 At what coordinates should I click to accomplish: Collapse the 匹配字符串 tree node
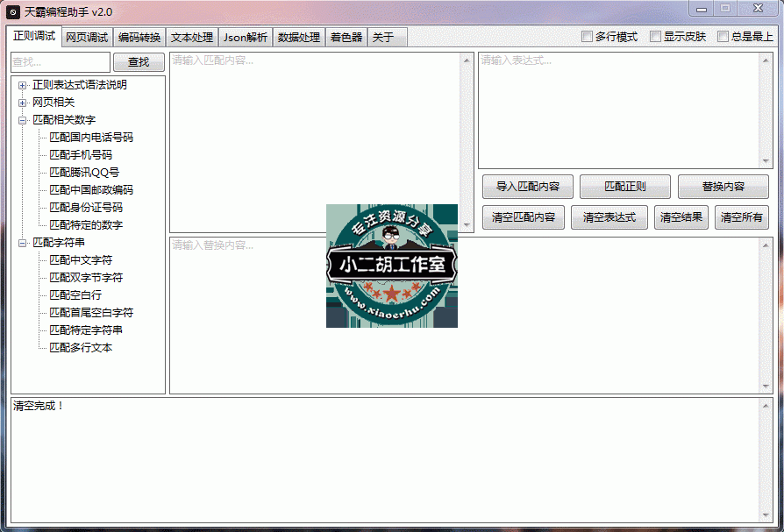pos(23,243)
